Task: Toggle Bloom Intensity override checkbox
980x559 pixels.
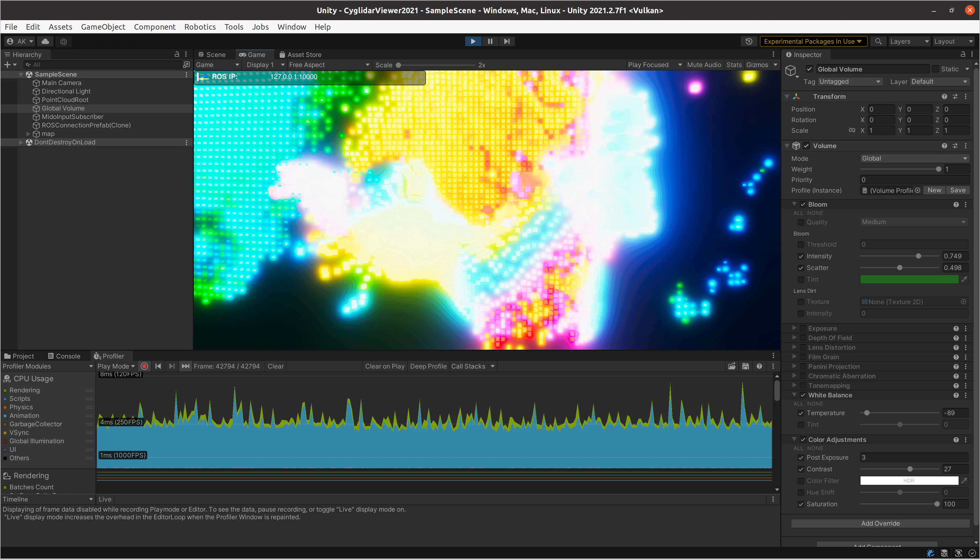Action: tap(801, 256)
